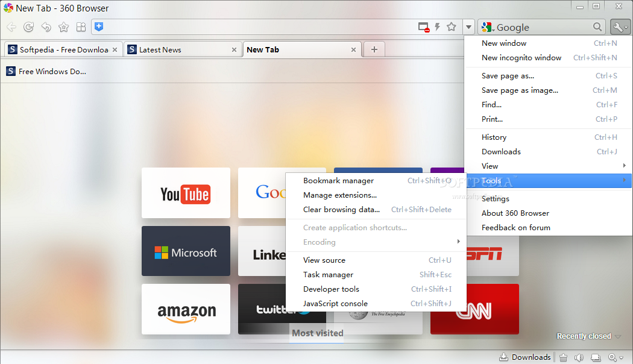Click the screen icon in status bar
Viewport: 633px width, 364px height.
[x=596, y=357]
